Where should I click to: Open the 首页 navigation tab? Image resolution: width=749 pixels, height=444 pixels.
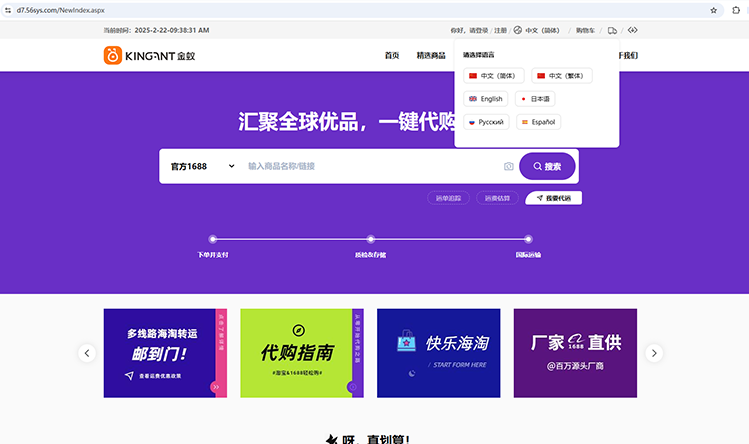point(392,56)
